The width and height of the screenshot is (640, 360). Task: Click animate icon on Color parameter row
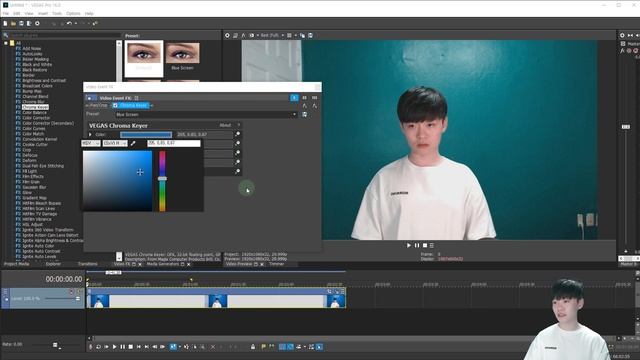238,134
